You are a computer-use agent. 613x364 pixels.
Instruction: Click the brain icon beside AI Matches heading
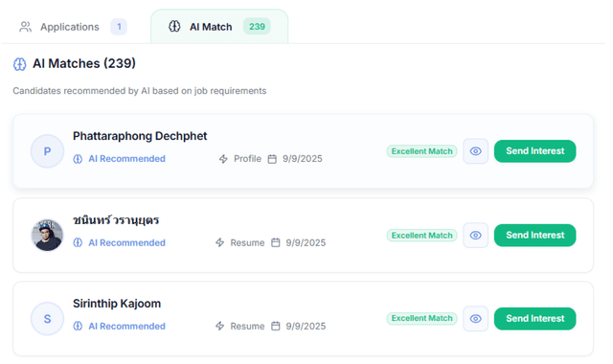pos(19,64)
